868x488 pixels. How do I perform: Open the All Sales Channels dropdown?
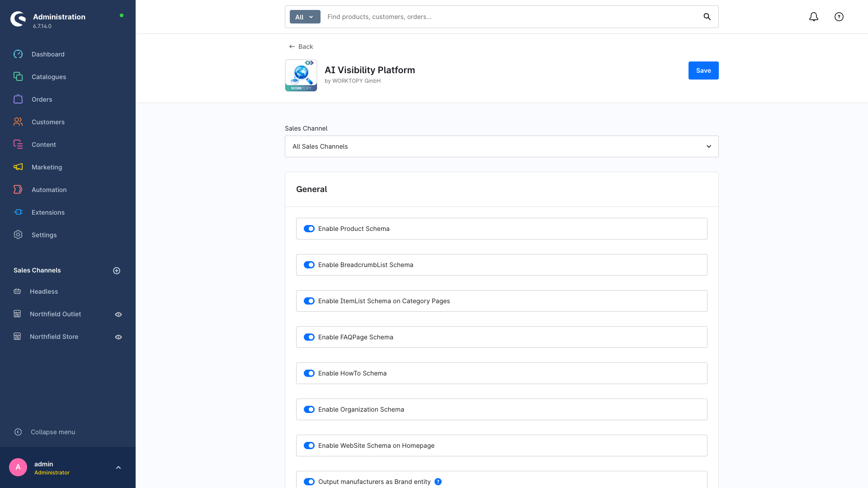[x=502, y=146]
